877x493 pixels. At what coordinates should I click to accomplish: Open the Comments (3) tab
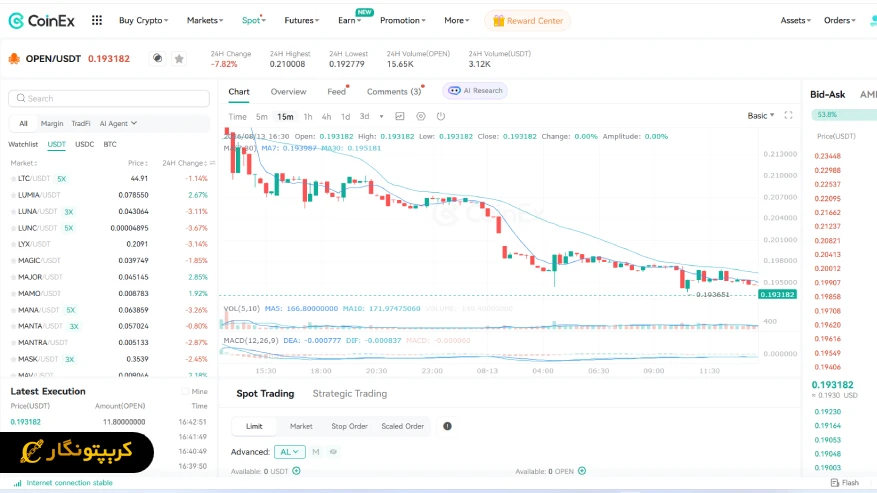click(394, 92)
